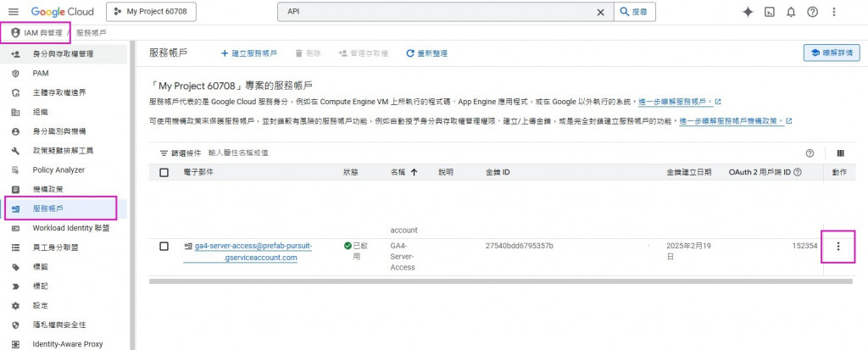Click the Google Cloud logo

[63, 12]
